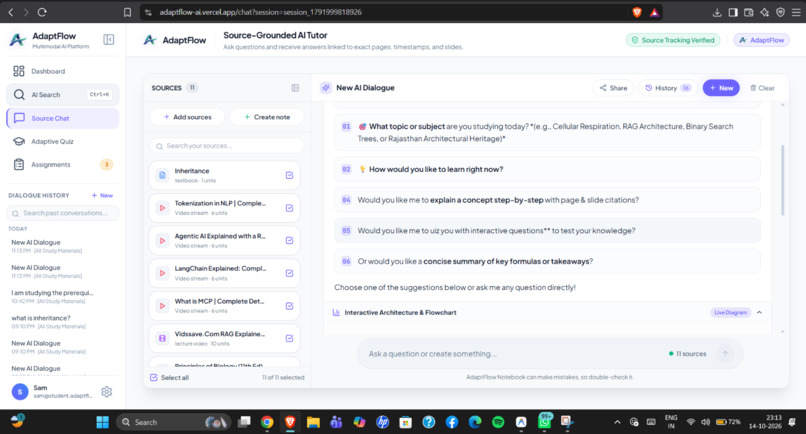Click the New AI Dialogue sparkle icon

[326, 88]
